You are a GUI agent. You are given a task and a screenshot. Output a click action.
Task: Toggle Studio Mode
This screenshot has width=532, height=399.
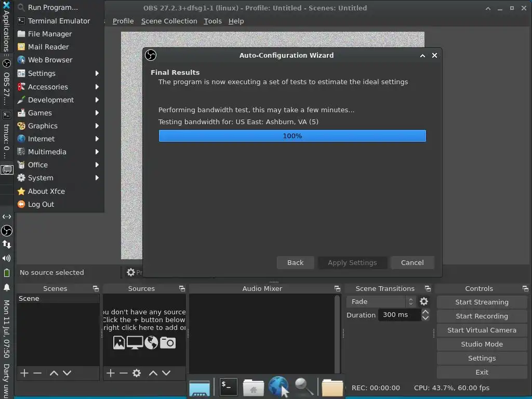pyautogui.click(x=482, y=344)
